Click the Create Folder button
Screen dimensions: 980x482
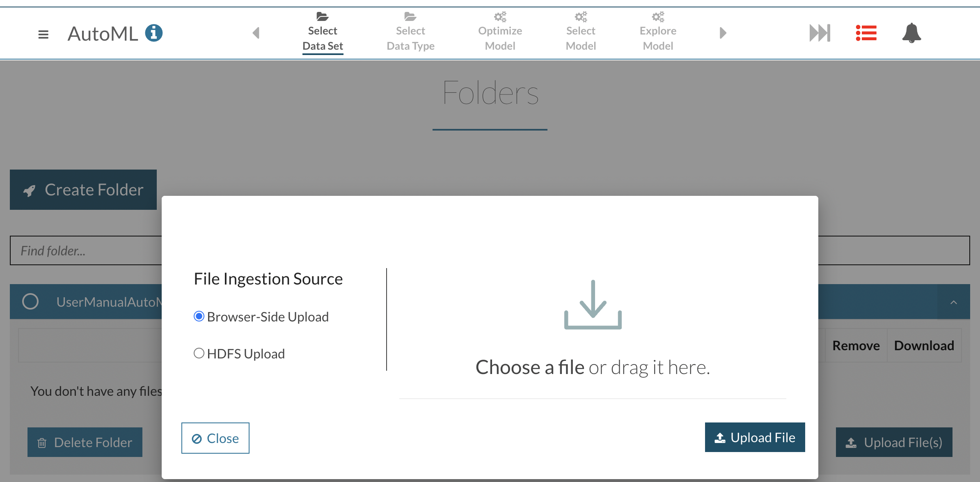(83, 190)
